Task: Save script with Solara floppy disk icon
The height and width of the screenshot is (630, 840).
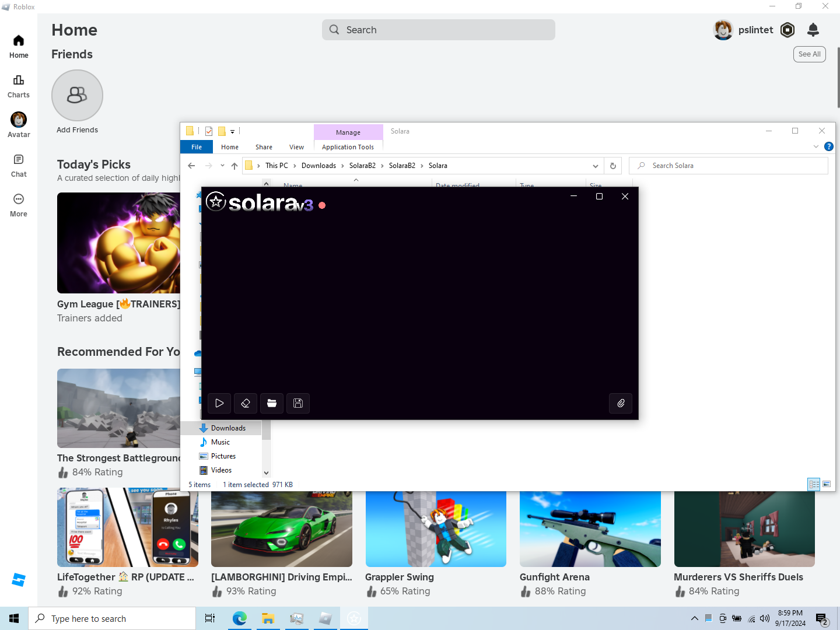Action: tap(298, 403)
